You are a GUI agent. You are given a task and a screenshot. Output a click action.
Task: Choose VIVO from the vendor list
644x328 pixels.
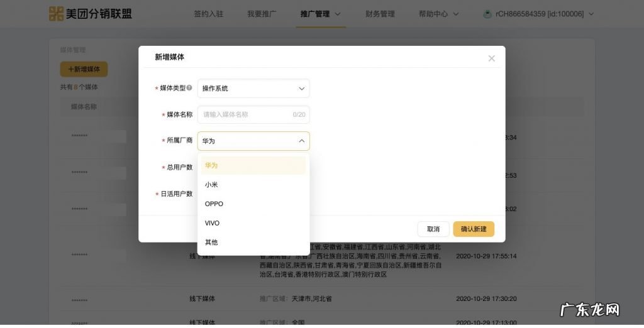coord(253,223)
